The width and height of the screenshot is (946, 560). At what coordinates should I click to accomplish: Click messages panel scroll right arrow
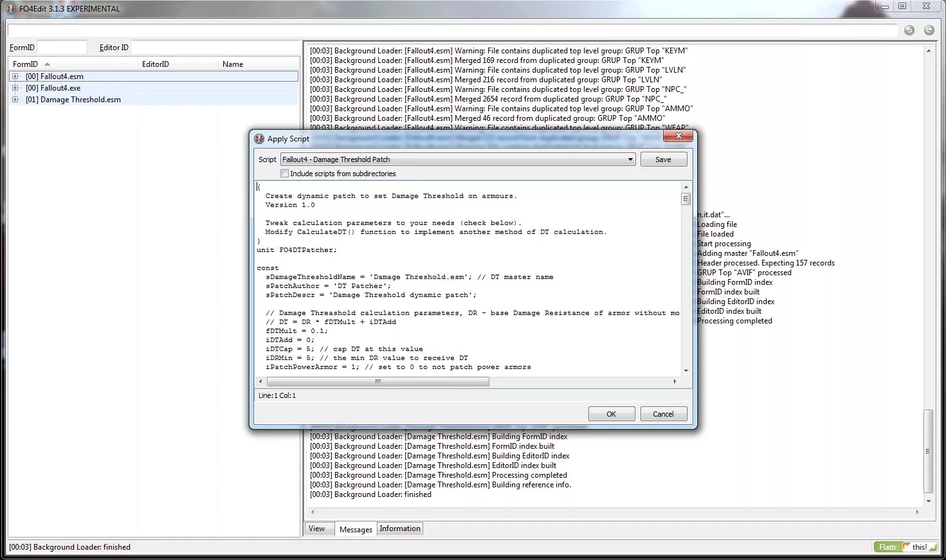tap(918, 512)
